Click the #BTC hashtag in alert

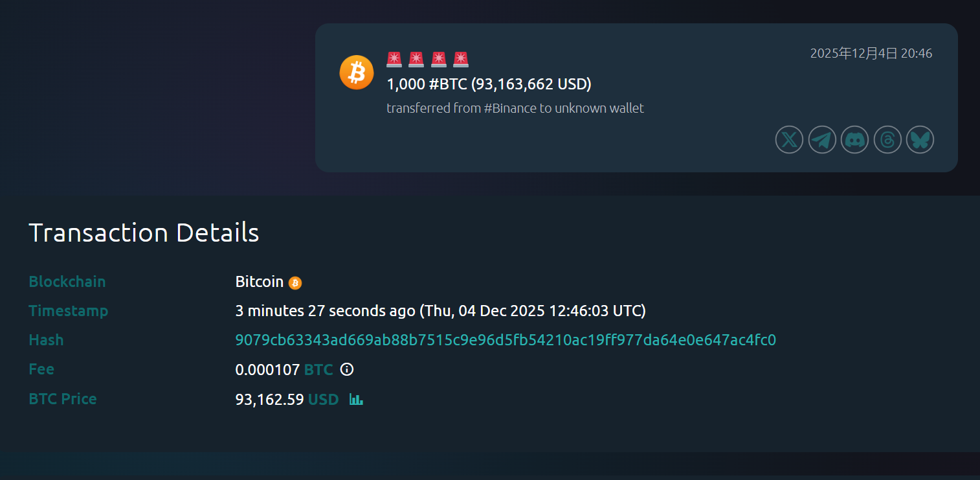click(x=448, y=84)
